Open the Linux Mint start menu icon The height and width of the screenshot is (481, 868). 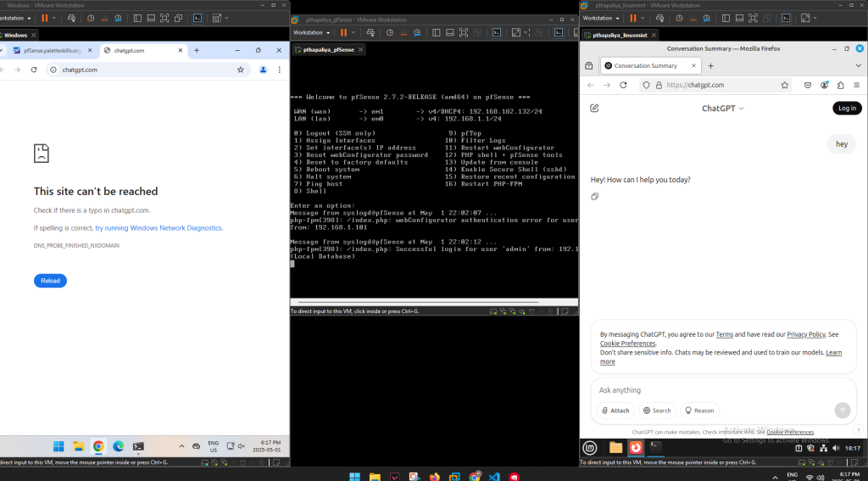point(590,448)
